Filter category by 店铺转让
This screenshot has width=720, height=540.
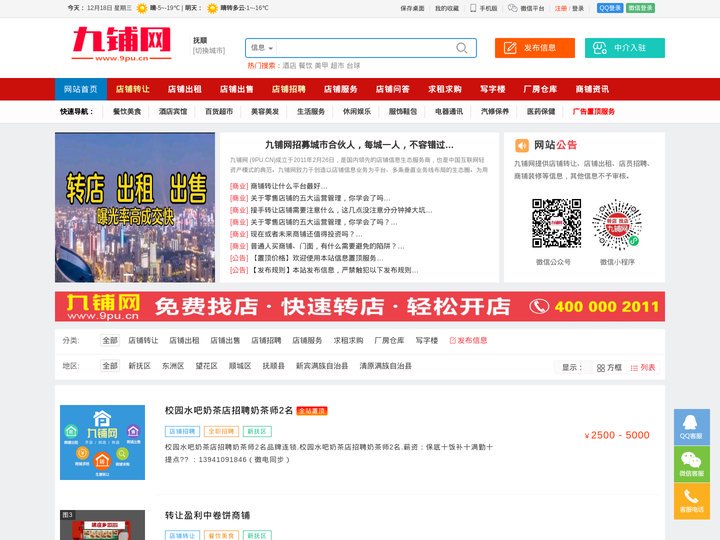pos(143,340)
